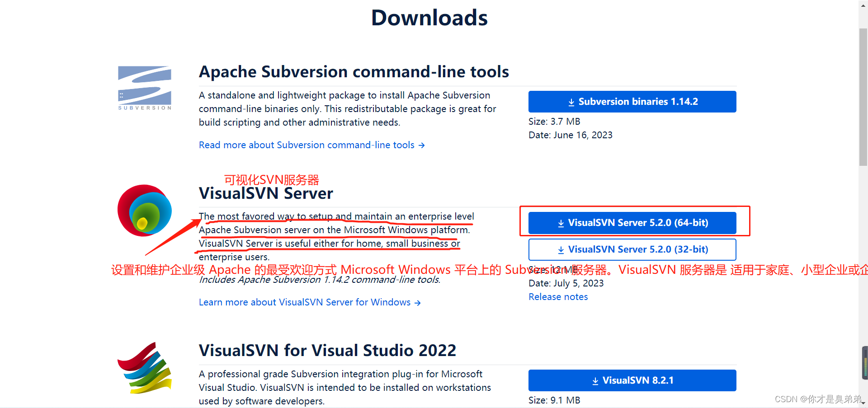Open Read more about Subversion command-line tools
This screenshot has width=868, height=408.
tap(311, 145)
